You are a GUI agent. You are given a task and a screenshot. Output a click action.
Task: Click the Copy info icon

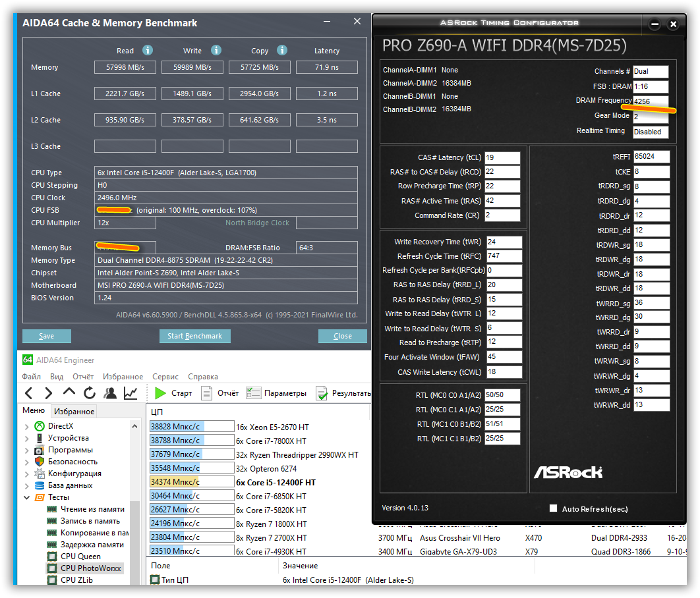coord(281,50)
